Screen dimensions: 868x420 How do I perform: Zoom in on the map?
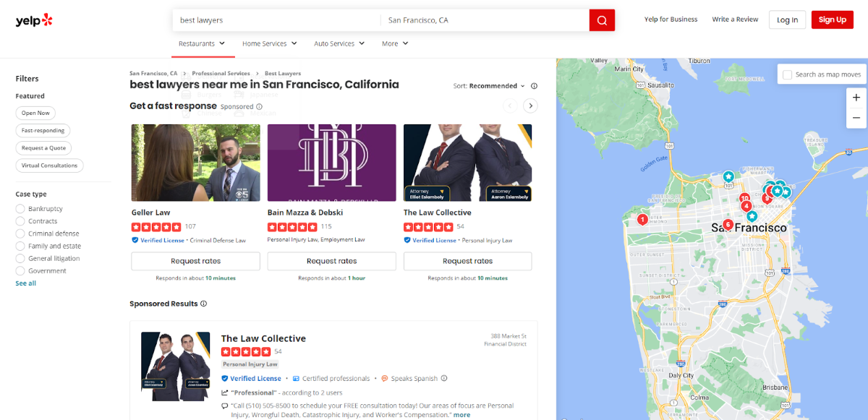click(856, 98)
